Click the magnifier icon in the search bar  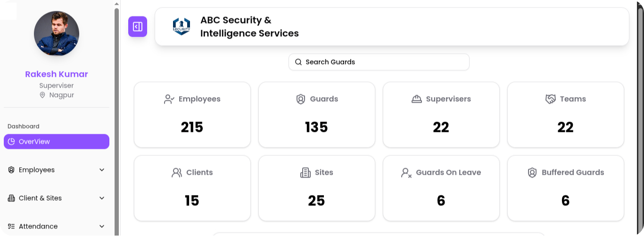tap(298, 62)
